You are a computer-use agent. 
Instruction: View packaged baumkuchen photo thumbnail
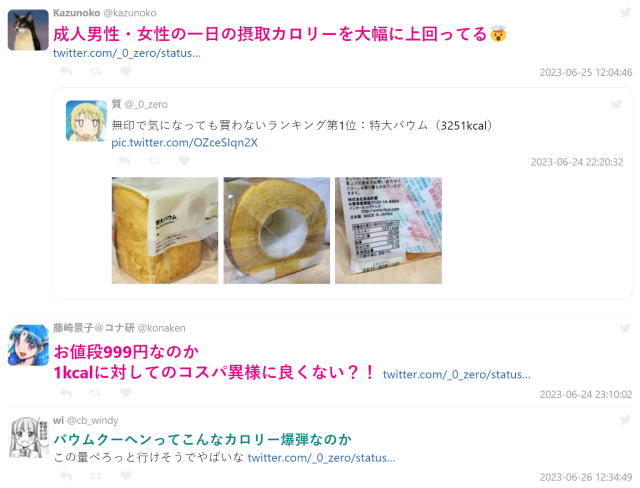[x=165, y=230]
